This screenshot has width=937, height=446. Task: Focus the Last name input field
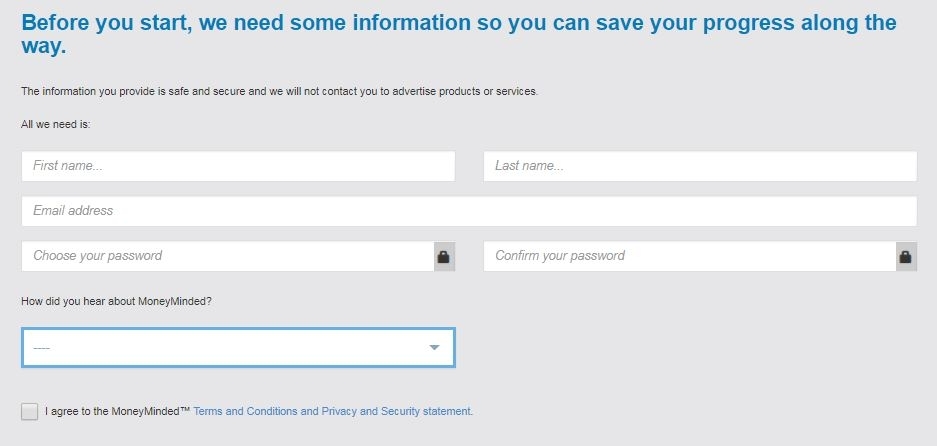[x=700, y=166]
